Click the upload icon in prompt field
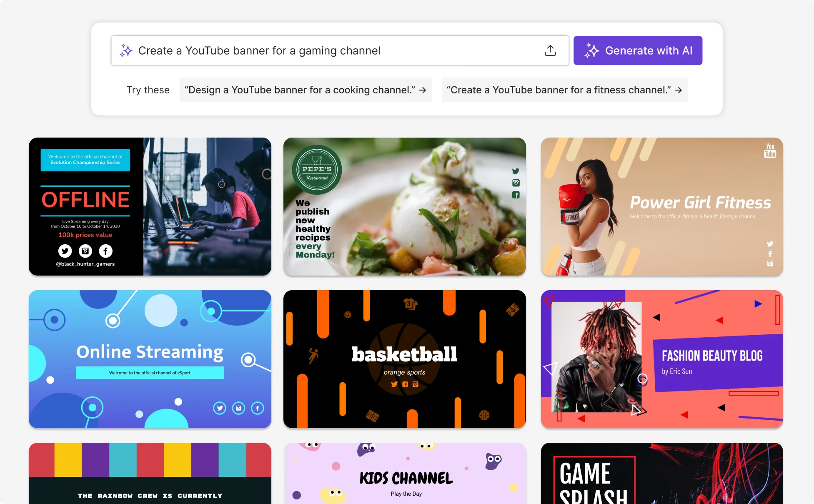Screen dimensions: 814x504 (x=550, y=50)
